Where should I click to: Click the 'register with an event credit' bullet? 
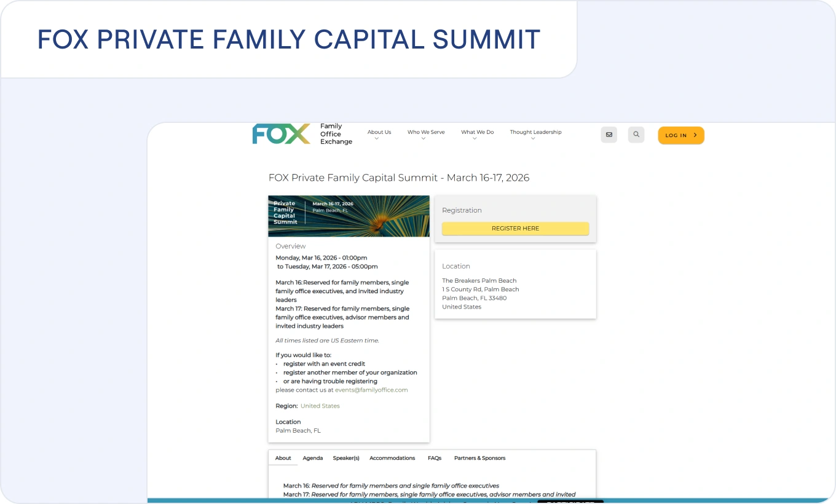point(325,364)
